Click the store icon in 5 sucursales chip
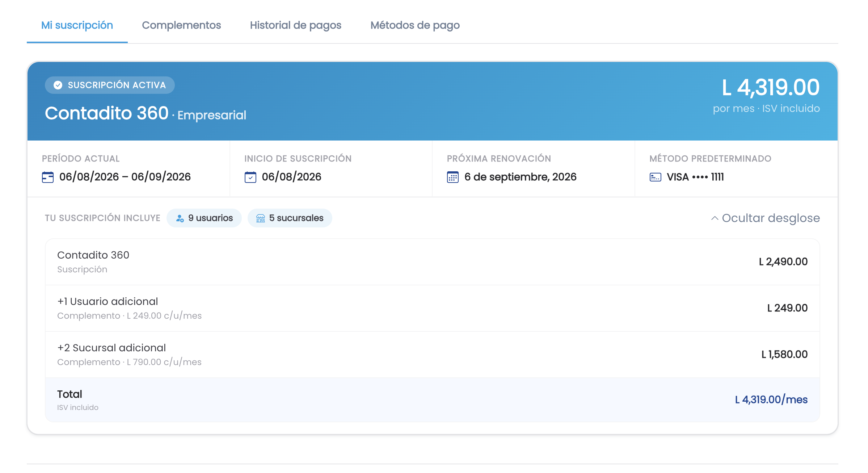 pos(261,218)
